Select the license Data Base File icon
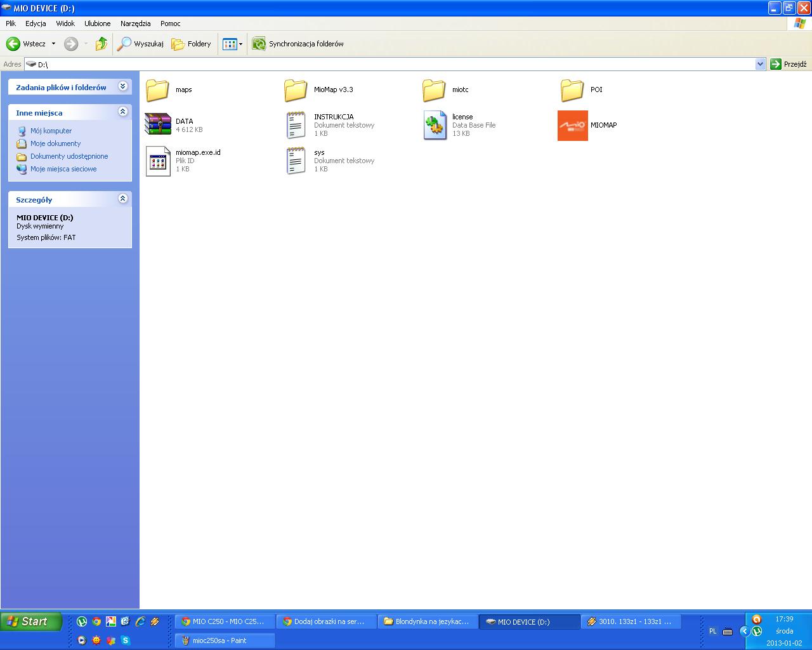Viewport: 812px width, 650px height. [x=435, y=125]
